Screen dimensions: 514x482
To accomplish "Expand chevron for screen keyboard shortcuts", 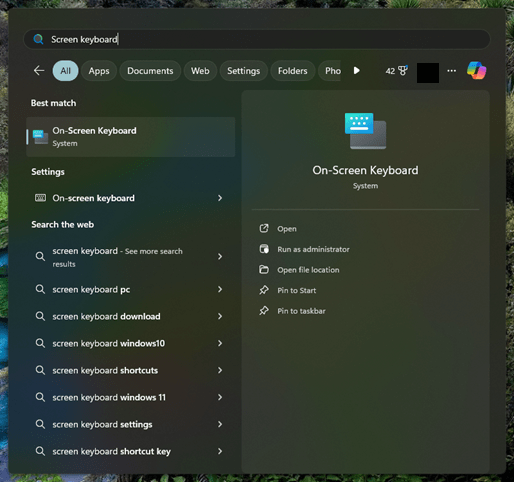I will (x=220, y=370).
